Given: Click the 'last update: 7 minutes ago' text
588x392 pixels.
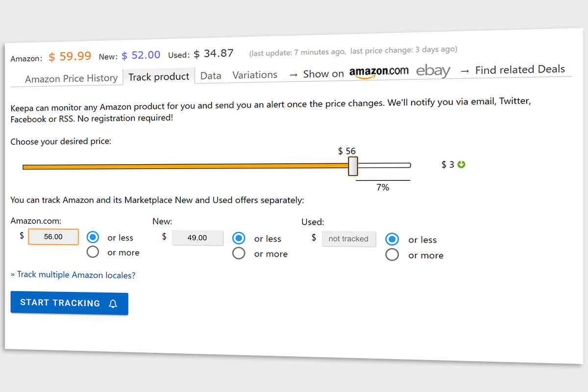Looking at the screenshot, I should [x=299, y=51].
